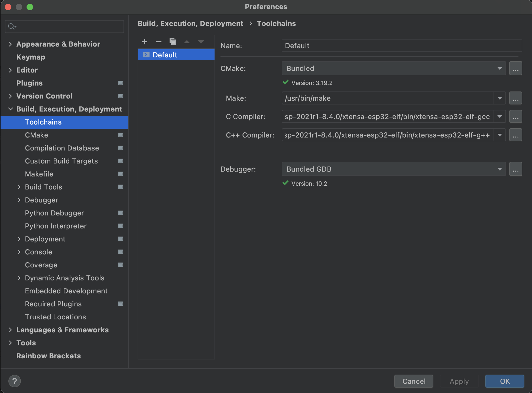Click the add toolchain plus icon
The height and width of the screenshot is (393, 532).
click(x=145, y=42)
